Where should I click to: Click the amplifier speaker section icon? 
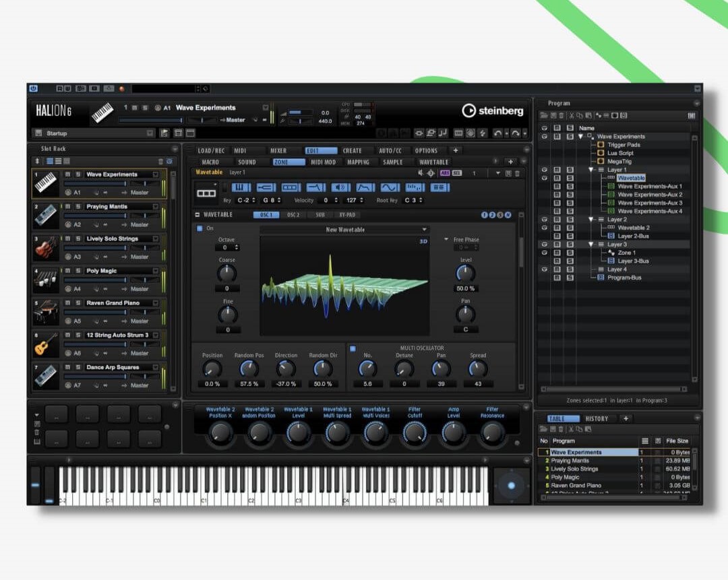(340, 187)
